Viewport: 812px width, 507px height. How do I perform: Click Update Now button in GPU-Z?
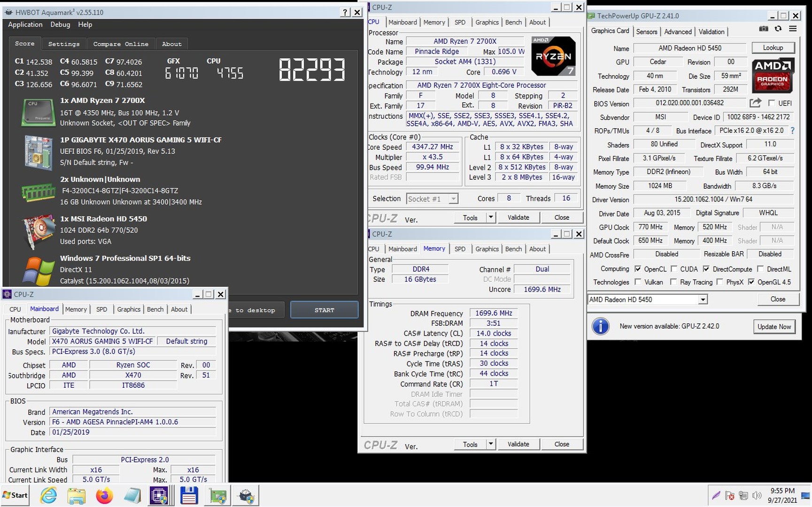[774, 327]
